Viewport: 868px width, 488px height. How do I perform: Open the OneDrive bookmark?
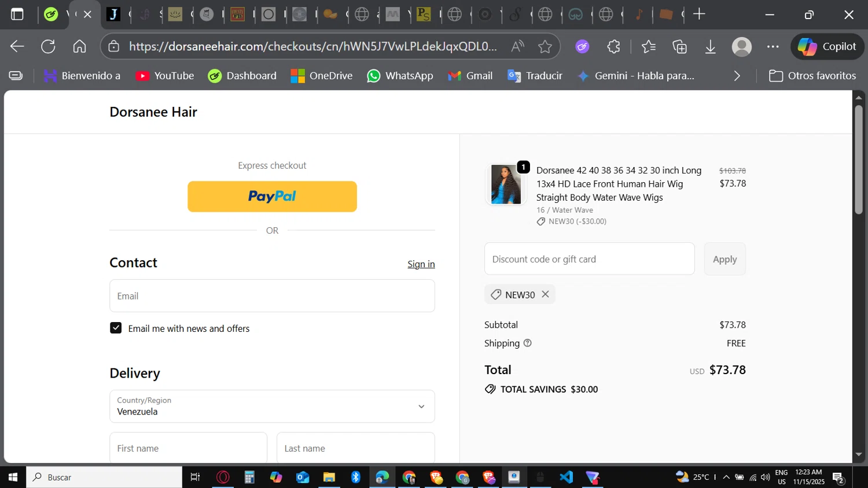[x=322, y=76]
